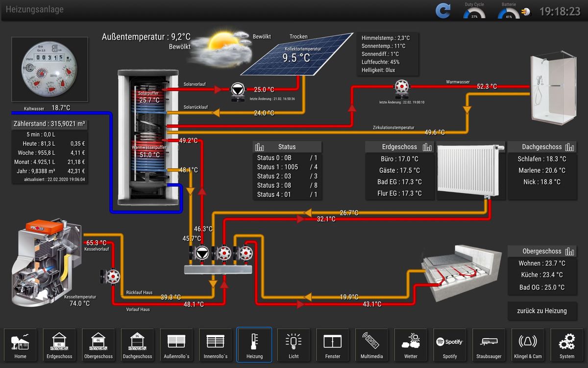Click zurück zu Heizung button
Screen dimensions: 588x368
tap(542, 311)
